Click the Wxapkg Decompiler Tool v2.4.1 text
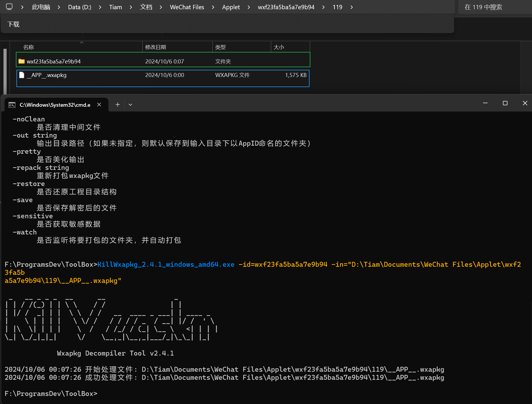Screen dimensions: 532x404 pyautogui.click(x=115, y=353)
